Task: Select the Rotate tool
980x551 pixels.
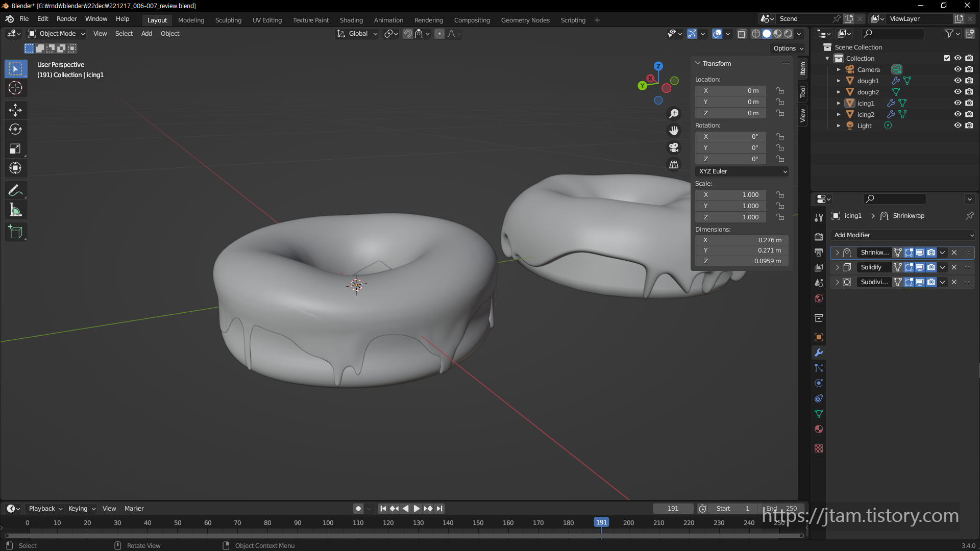Action: click(x=15, y=129)
